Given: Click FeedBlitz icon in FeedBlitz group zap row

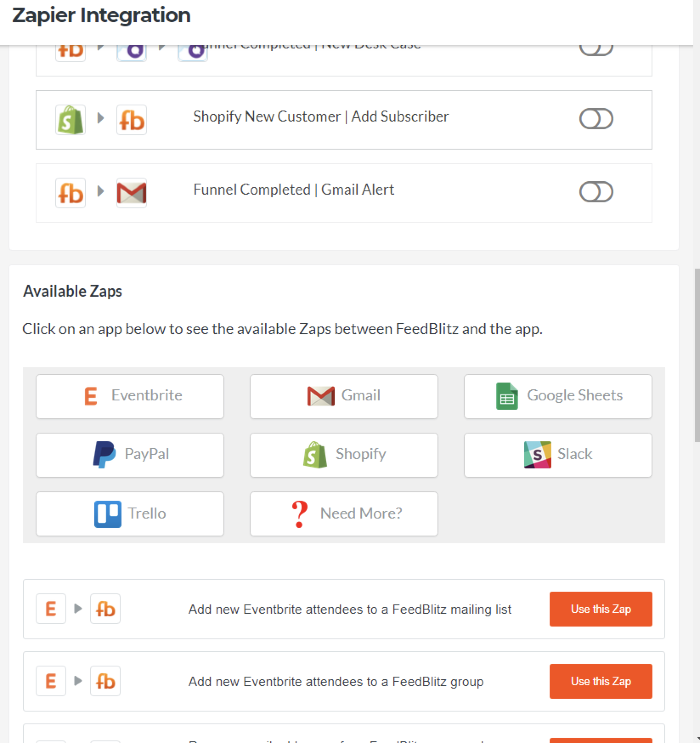Looking at the screenshot, I should click(105, 681).
